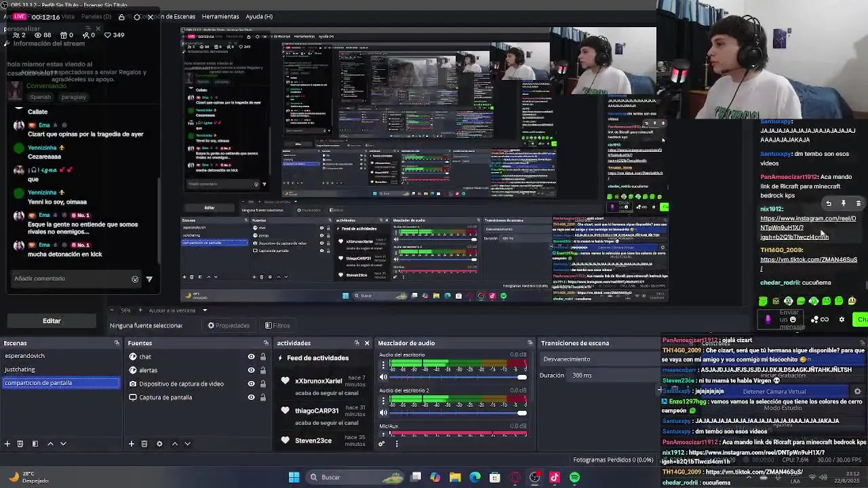Open Instagram reel link from nix1912
This screenshot has height=488, width=868.
pyautogui.click(x=808, y=228)
